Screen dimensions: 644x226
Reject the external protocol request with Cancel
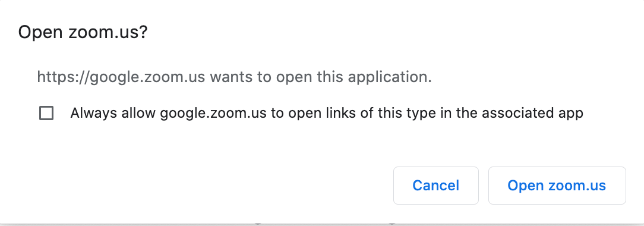pyautogui.click(x=435, y=186)
